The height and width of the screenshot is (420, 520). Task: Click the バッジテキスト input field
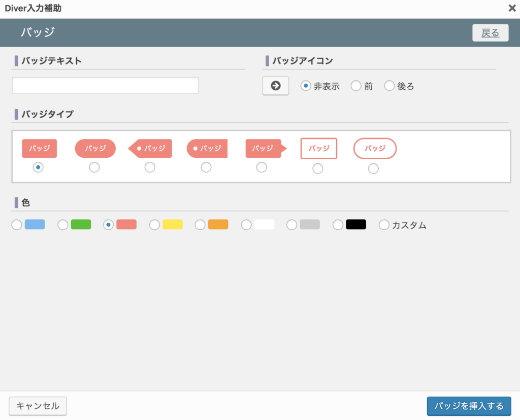click(x=105, y=85)
